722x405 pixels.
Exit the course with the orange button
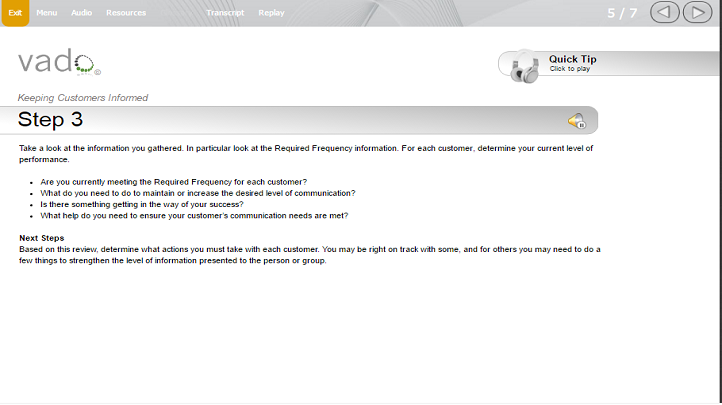[15, 13]
